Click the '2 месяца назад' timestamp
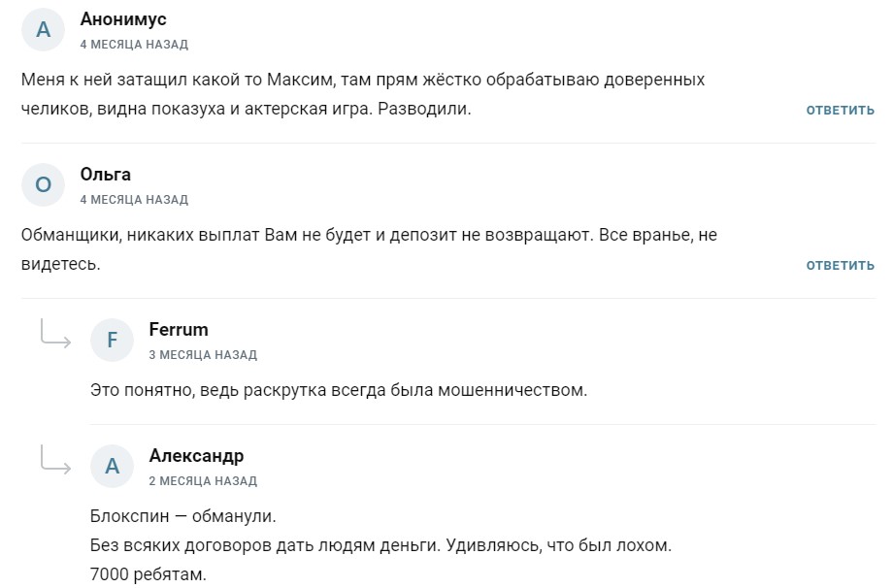Viewport: 893px width, 588px height. [203, 481]
